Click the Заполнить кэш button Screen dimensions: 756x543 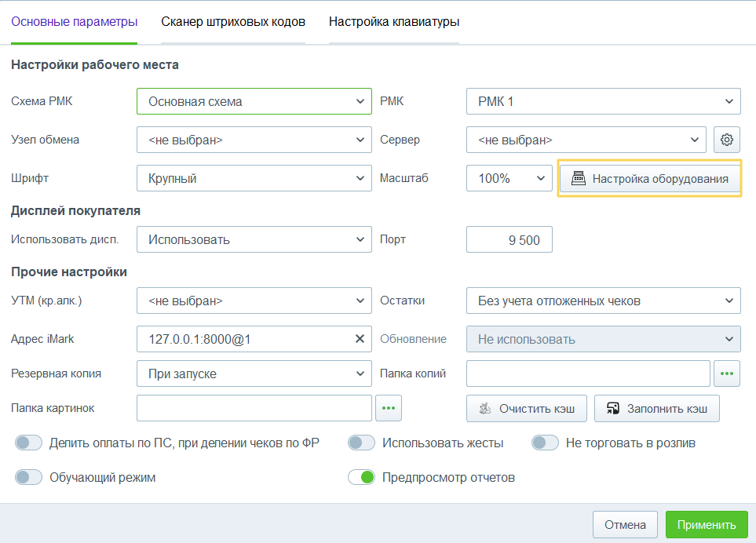tap(656, 408)
